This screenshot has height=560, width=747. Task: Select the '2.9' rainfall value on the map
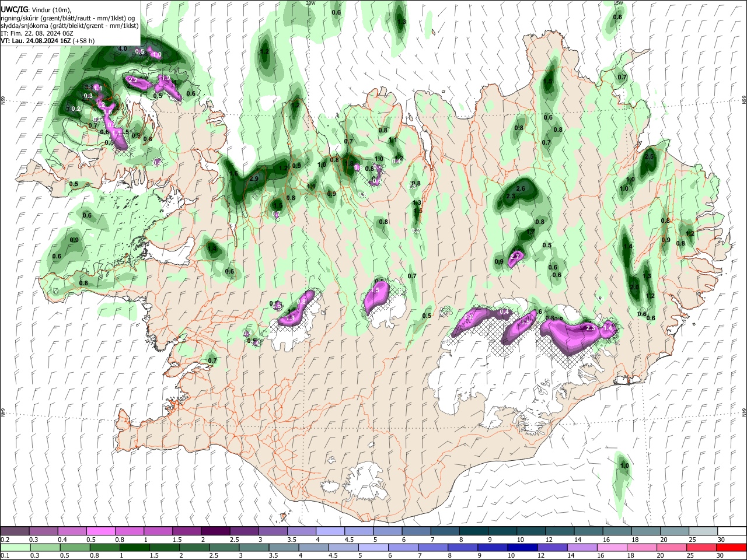tap(254, 178)
